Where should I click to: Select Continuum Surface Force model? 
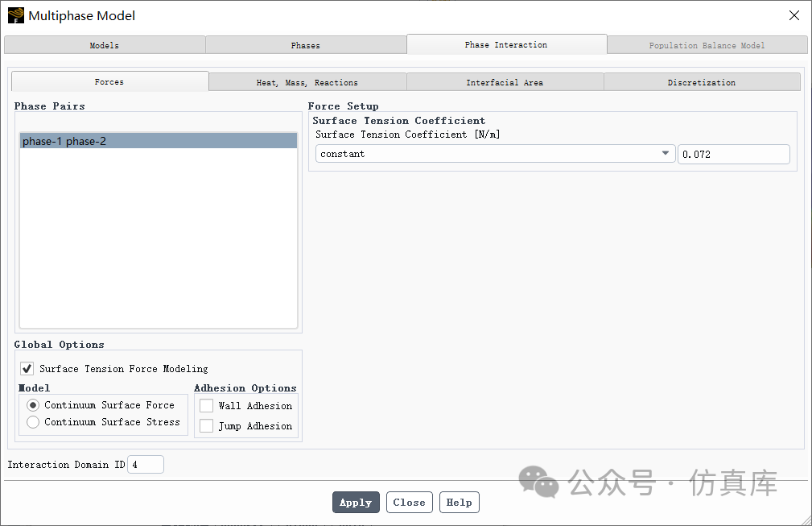click(32, 404)
